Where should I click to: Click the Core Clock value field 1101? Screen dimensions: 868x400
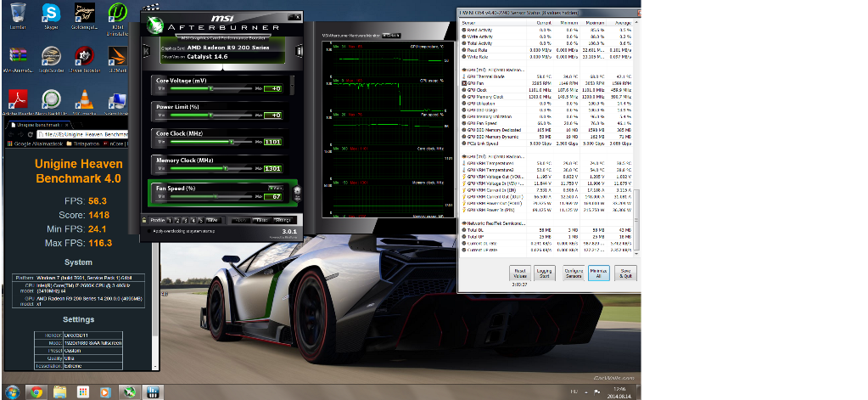click(273, 142)
